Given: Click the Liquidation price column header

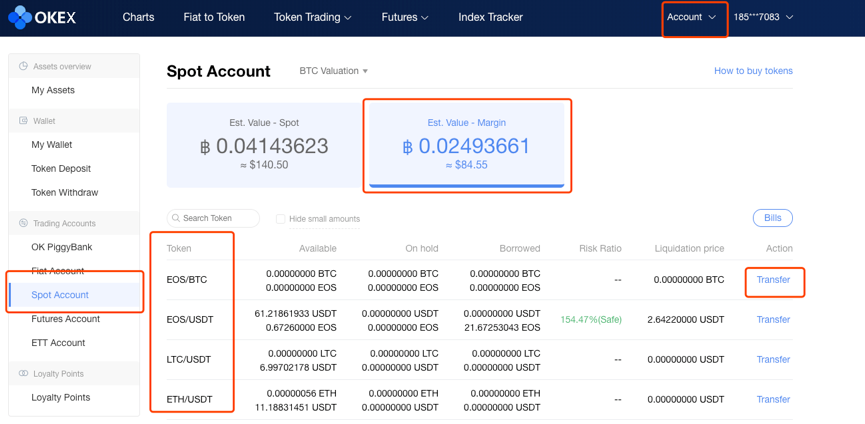Looking at the screenshot, I should pyautogui.click(x=689, y=249).
